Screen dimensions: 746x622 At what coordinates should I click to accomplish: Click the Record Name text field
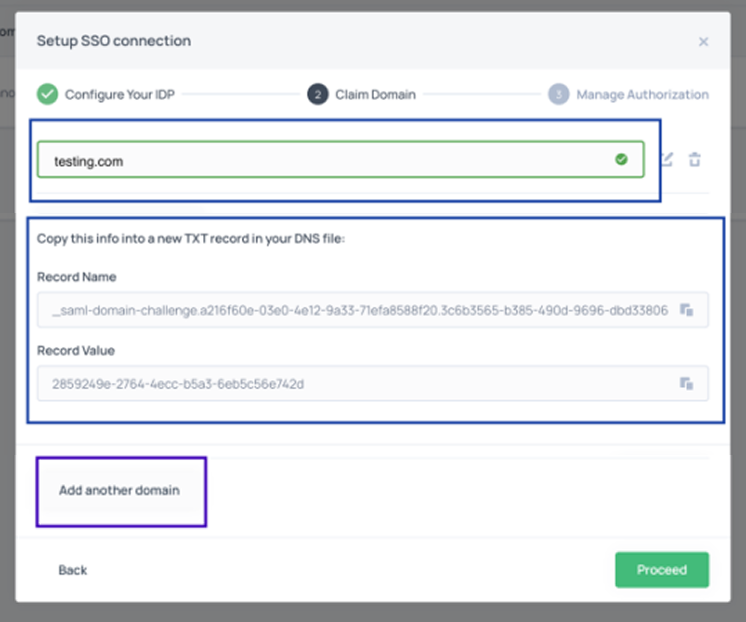[355, 310]
